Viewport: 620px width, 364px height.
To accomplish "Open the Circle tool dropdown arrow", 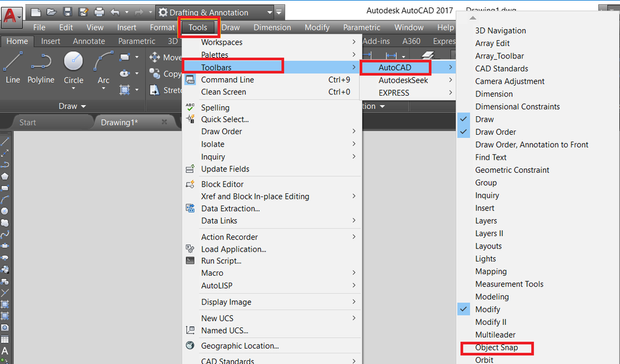I will pos(73,89).
